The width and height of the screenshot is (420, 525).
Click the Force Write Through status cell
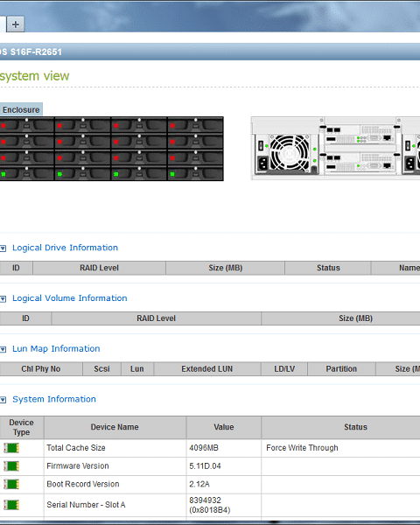tap(340, 448)
